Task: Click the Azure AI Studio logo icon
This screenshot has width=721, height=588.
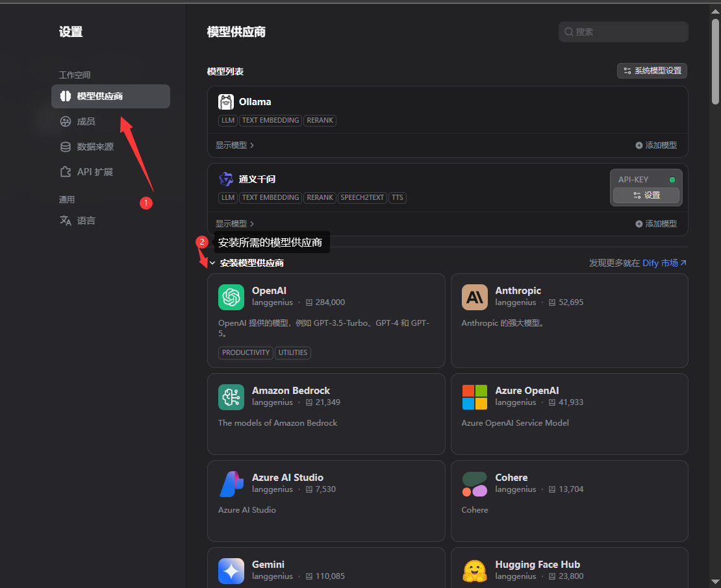Action: (x=231, y=484)
